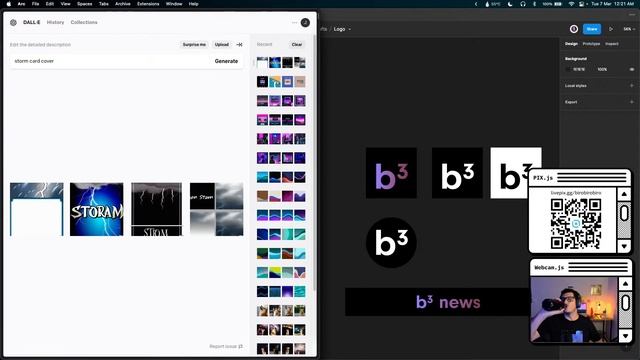
Task: Open the Wi-Fi status icon
Action: [571, 4]
